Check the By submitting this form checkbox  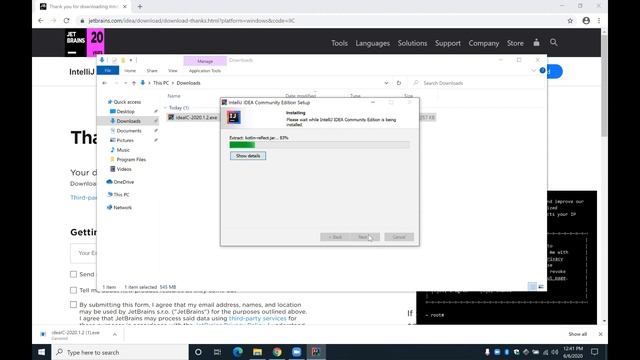tap(73, 304)
